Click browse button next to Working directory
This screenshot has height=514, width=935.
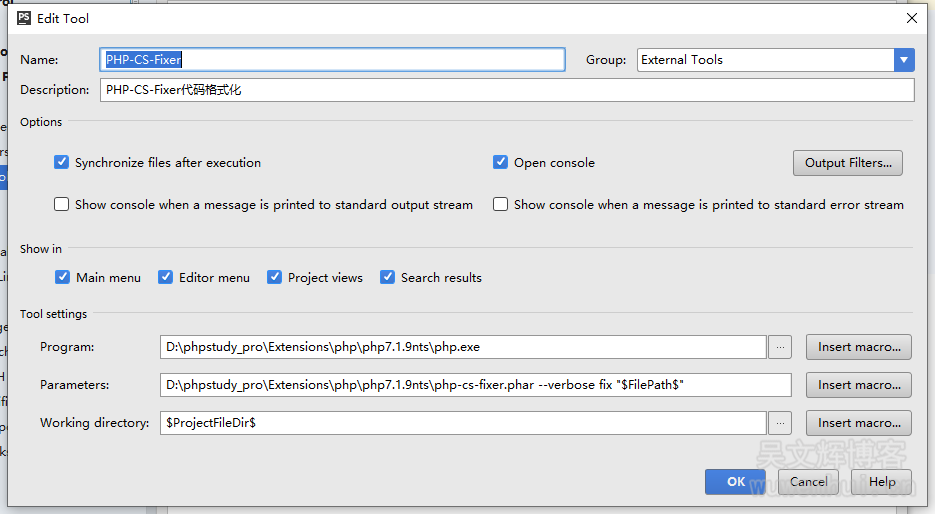(781, 423)
